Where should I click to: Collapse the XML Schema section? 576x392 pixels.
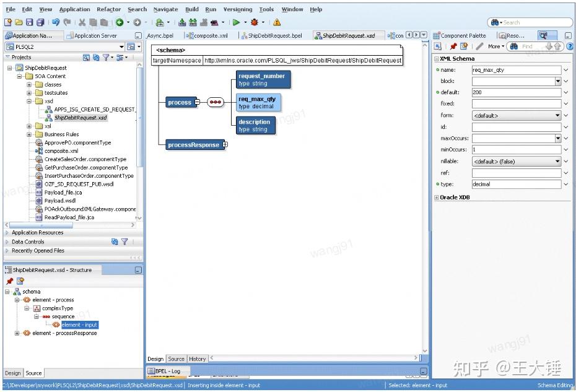pos(437,59)
